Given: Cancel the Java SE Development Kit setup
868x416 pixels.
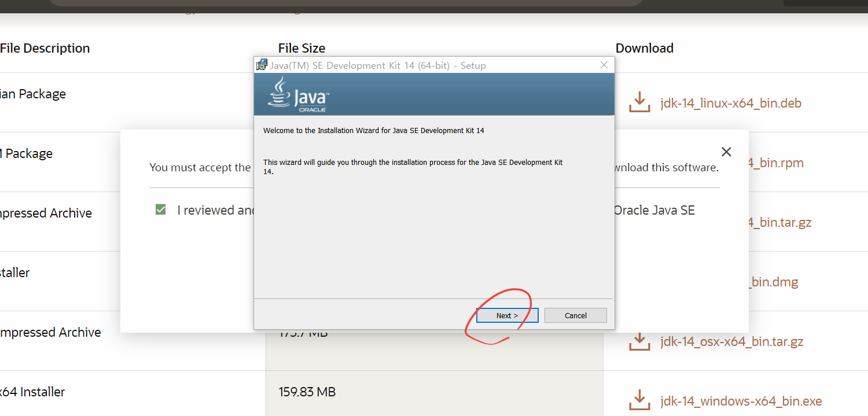Looking at the screenshot, I should [x=575, y=315].
